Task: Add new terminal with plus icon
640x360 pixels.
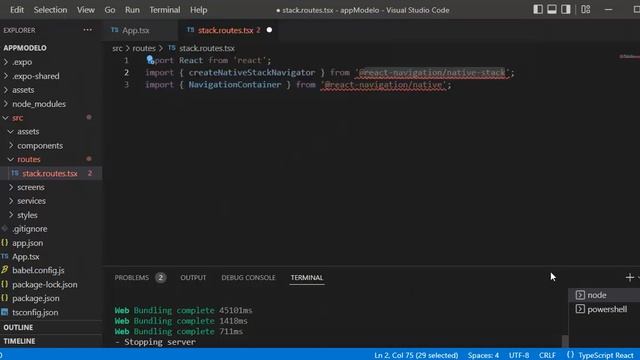Action: tap(629, 278)
